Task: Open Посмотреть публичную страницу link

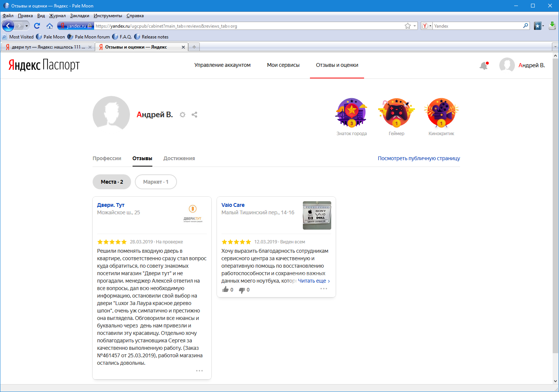Action: pos(419,158)
